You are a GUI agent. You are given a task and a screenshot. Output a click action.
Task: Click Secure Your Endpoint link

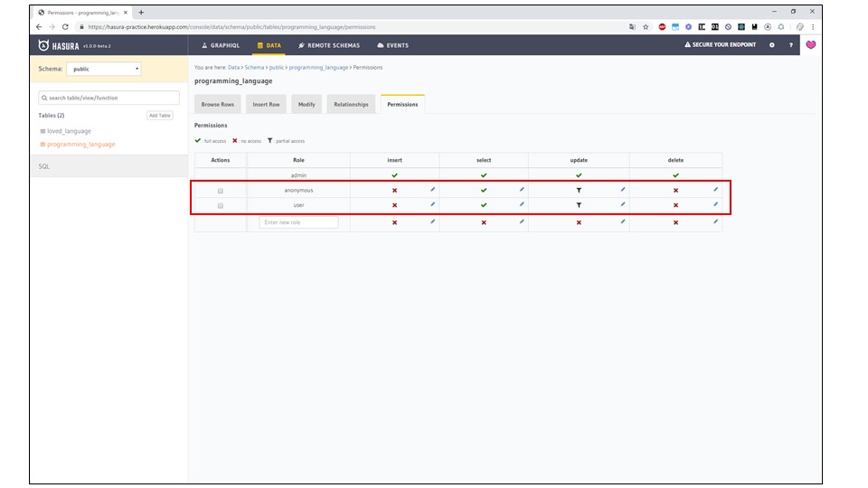point(721,45)
